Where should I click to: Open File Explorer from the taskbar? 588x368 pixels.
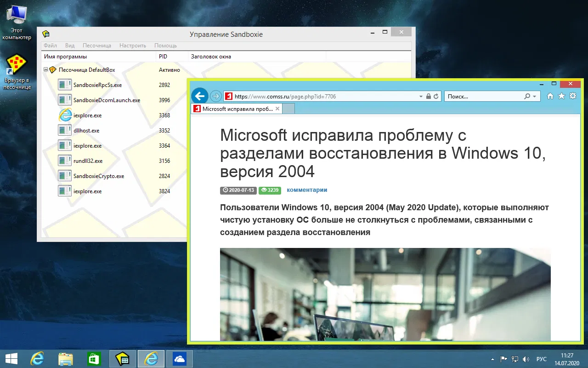pyautogui.click(x=66, y=359)
